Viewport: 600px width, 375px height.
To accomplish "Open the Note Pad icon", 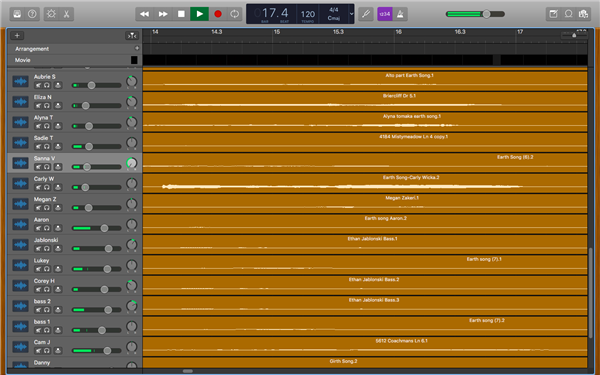I will pyautogui.click(x=553, y=14).
